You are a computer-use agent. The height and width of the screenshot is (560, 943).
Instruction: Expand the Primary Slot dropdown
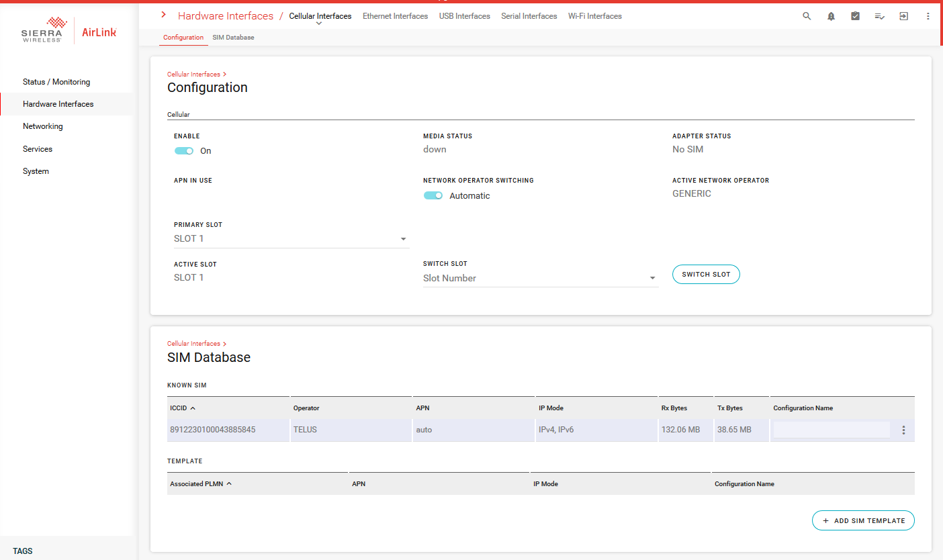point(403,239)
